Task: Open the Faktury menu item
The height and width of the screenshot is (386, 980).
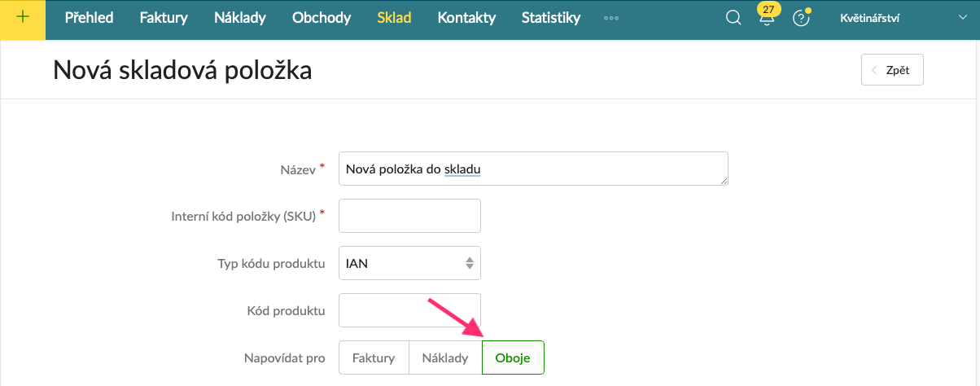Action: click(x=164, y=18)
